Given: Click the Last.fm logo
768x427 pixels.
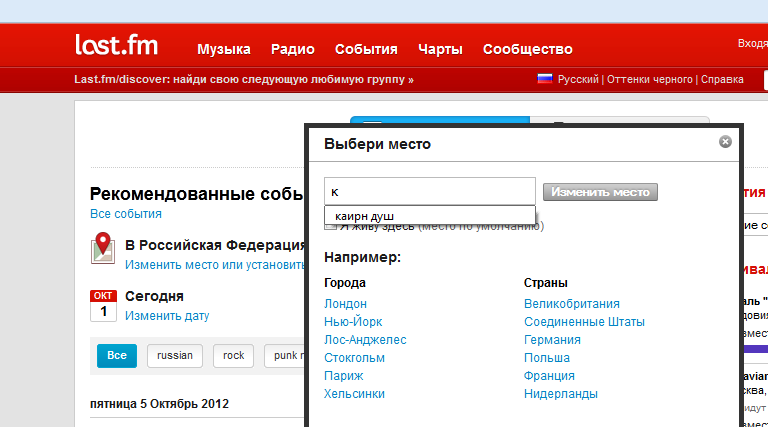Looking at the screenshot, I should click(115, 47).
